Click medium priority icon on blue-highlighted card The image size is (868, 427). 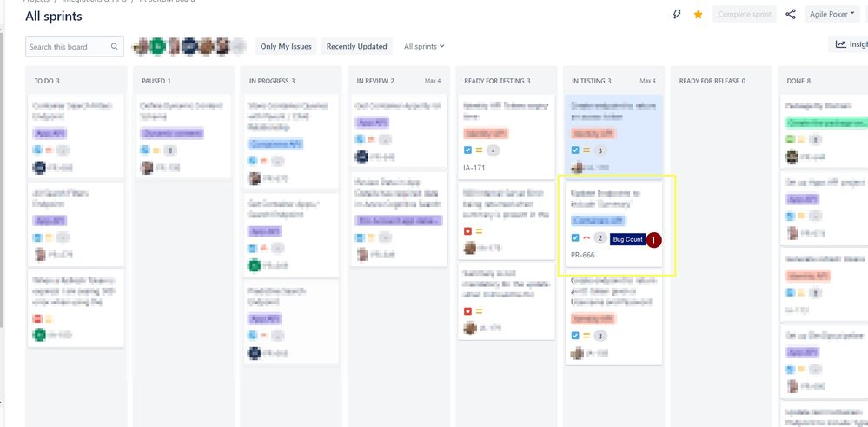pos(586,150)
